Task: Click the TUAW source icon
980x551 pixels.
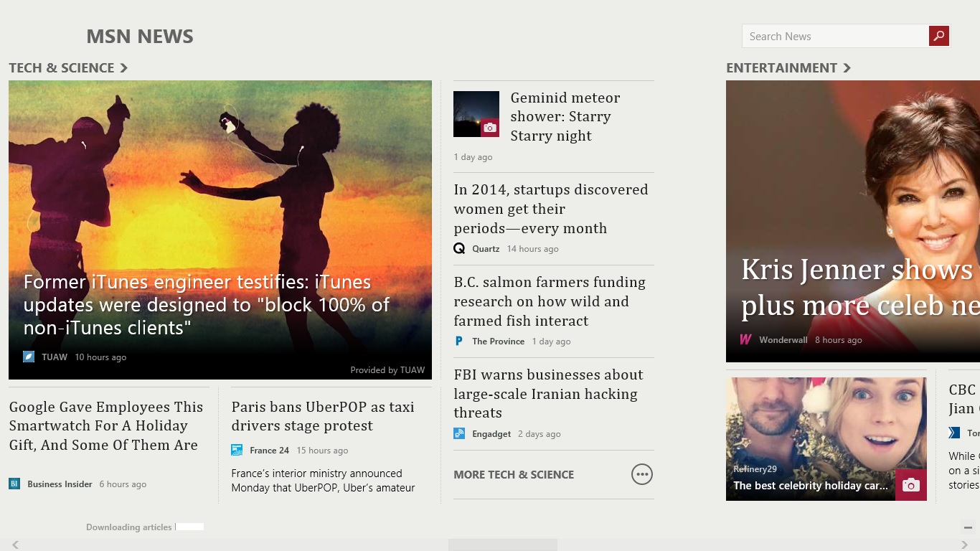Action: tap(29, 357)
